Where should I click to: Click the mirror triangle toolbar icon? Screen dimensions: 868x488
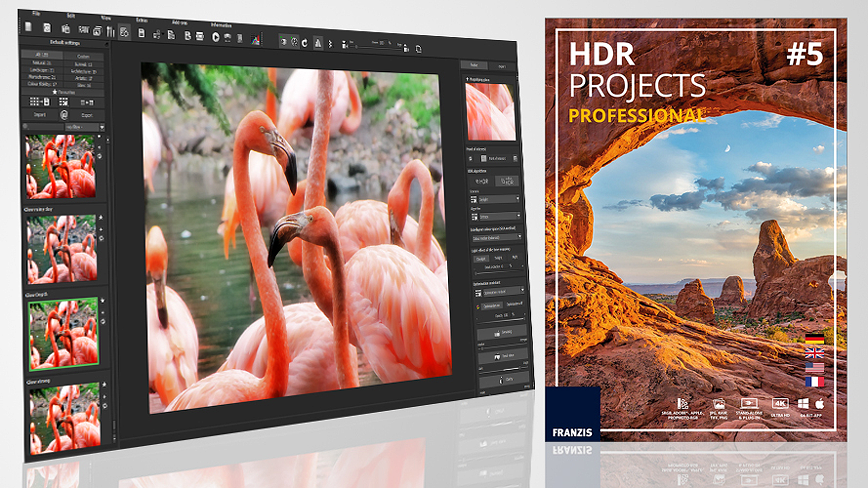[x=318, y=43]
